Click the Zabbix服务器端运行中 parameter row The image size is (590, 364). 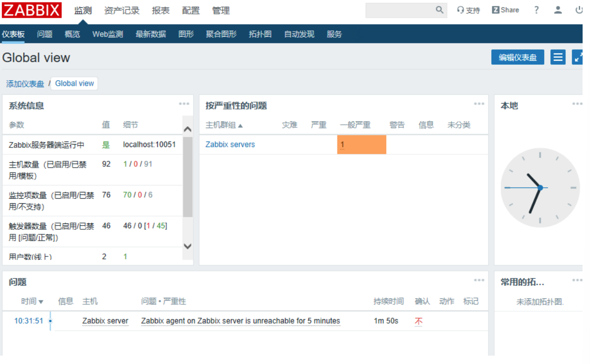[x=93, y=145]
